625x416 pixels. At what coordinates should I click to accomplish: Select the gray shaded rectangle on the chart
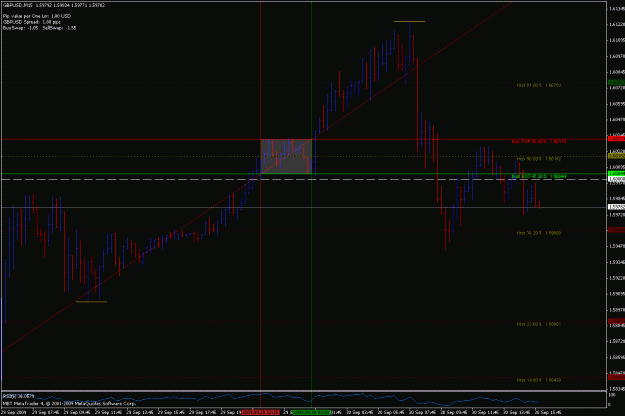click(x=286, y=156)
